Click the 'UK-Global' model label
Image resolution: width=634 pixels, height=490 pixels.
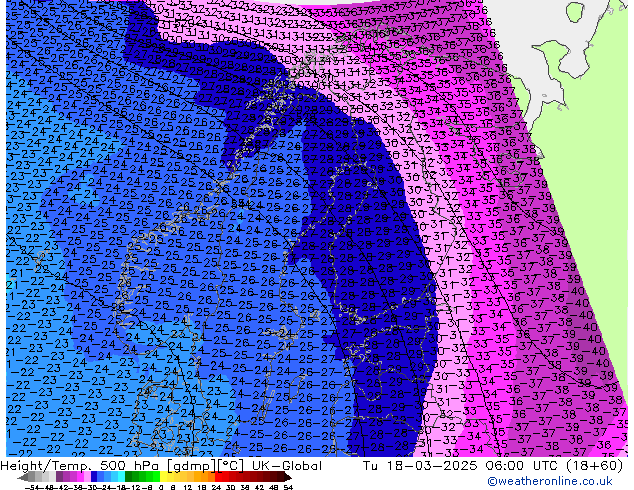[287, 466]
